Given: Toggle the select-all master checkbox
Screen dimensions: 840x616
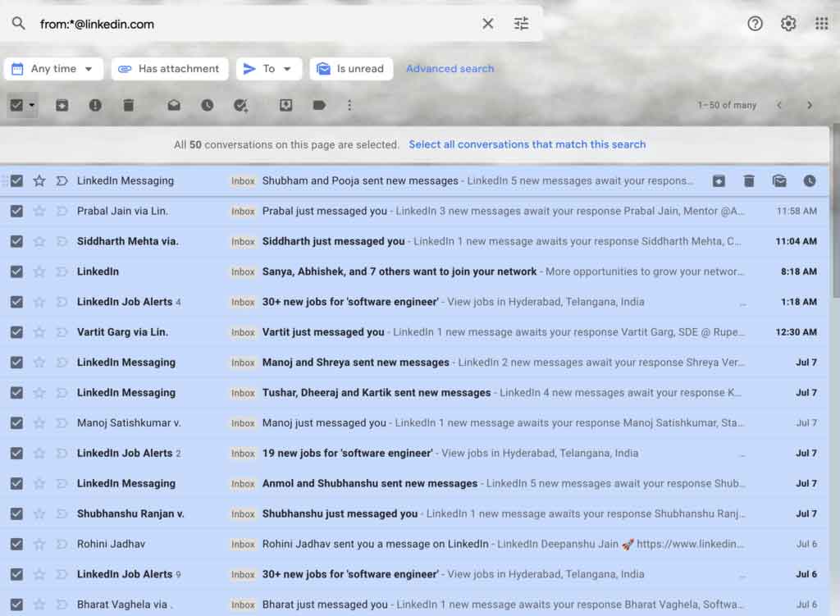Looking at the screenshot, I should (x=16, y=105).
